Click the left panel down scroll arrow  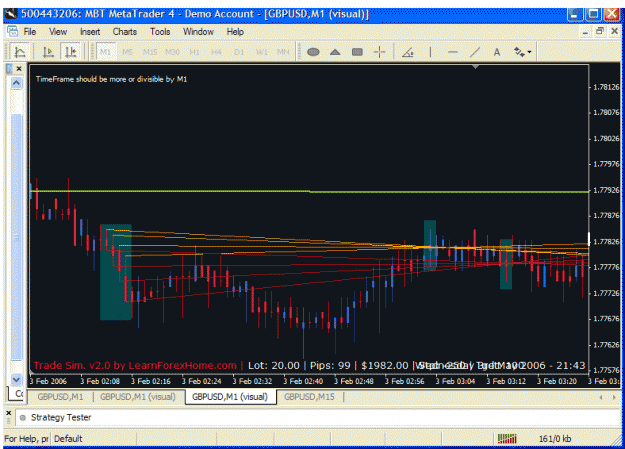click(16, 379)
